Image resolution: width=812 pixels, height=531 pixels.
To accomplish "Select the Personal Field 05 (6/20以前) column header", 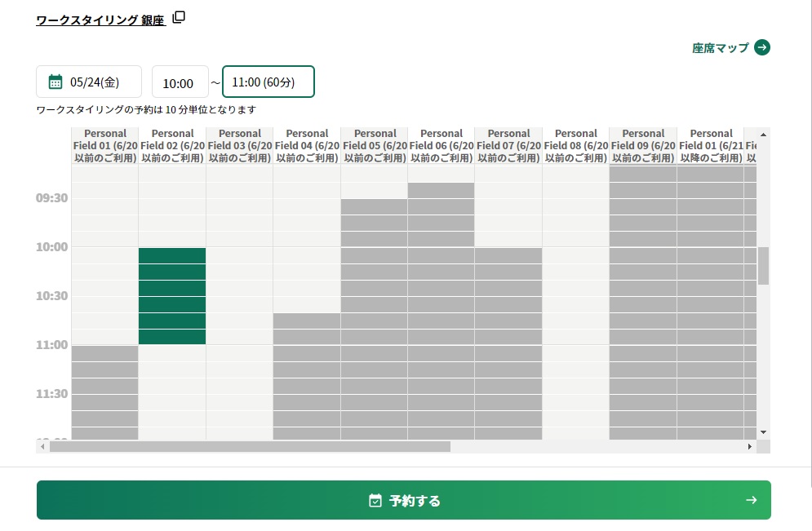I will (x=375, y=146).
